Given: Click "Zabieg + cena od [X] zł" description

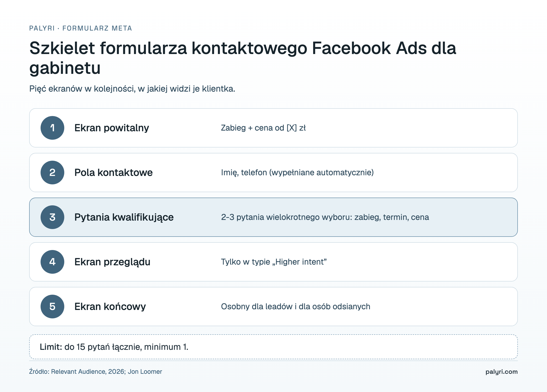Looking at the screenshot, I should coord(263,128).
